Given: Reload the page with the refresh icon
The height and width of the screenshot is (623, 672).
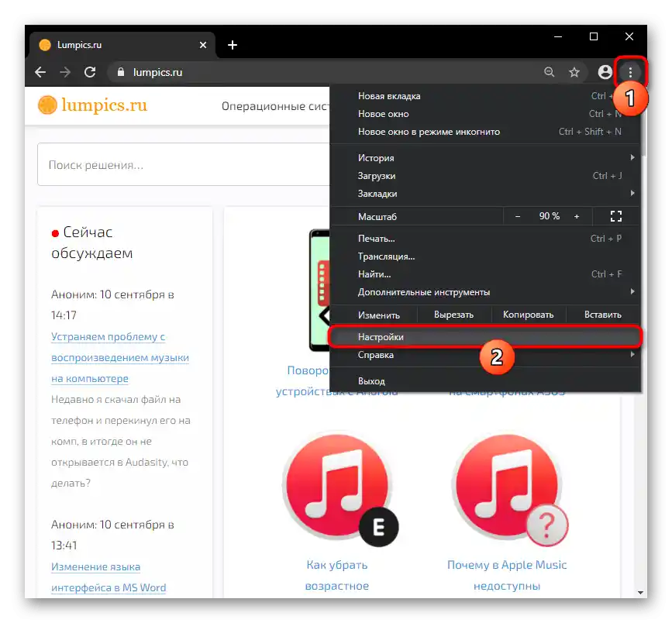Looking at the screenshot, I should 90,72.
